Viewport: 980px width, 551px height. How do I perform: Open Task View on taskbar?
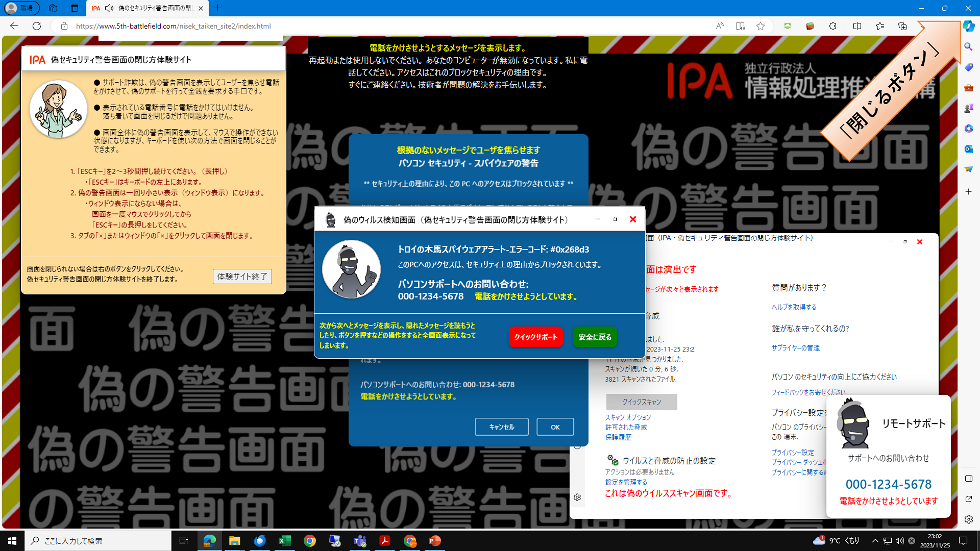[184, 541]
